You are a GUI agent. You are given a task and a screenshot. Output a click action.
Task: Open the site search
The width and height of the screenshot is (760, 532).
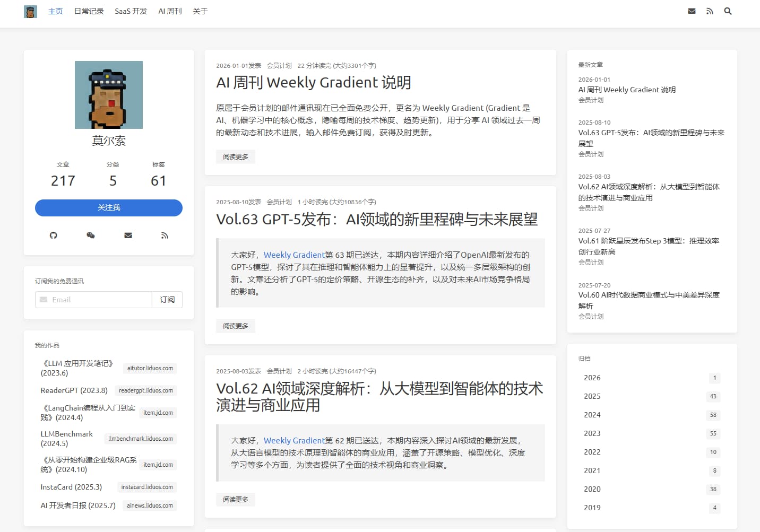(728, 11)
